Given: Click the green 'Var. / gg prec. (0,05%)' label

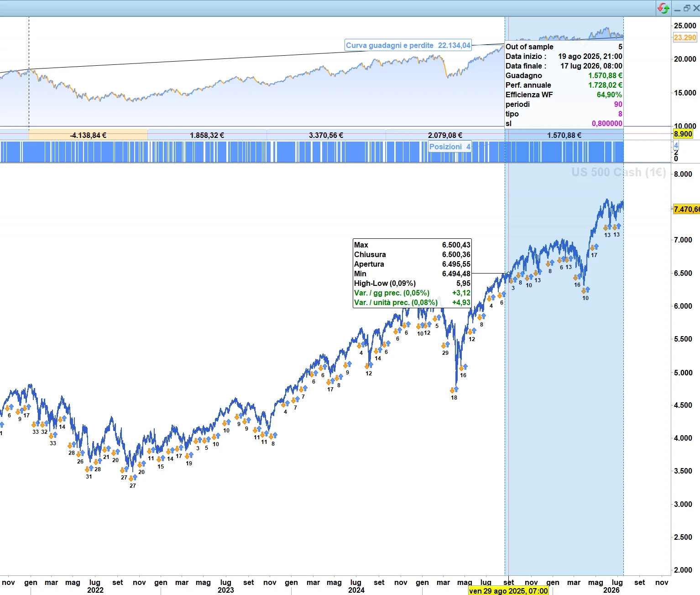Looking at the screenshot, I should click(392, 293).
